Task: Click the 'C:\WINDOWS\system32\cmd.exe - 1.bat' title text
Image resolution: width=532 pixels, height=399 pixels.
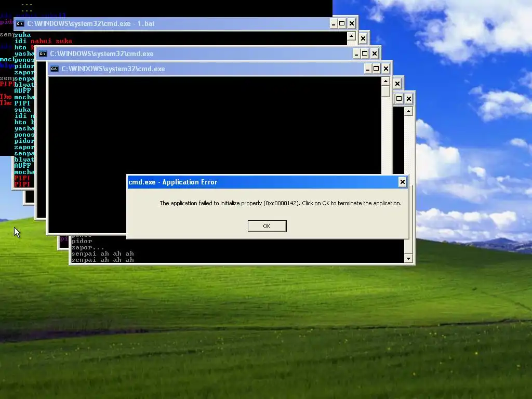Action: [91, 24]
